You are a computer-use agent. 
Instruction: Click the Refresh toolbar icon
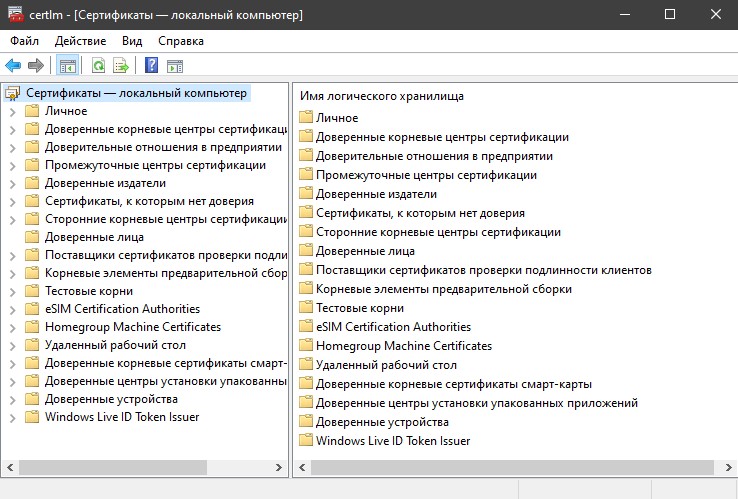(98, 65)
